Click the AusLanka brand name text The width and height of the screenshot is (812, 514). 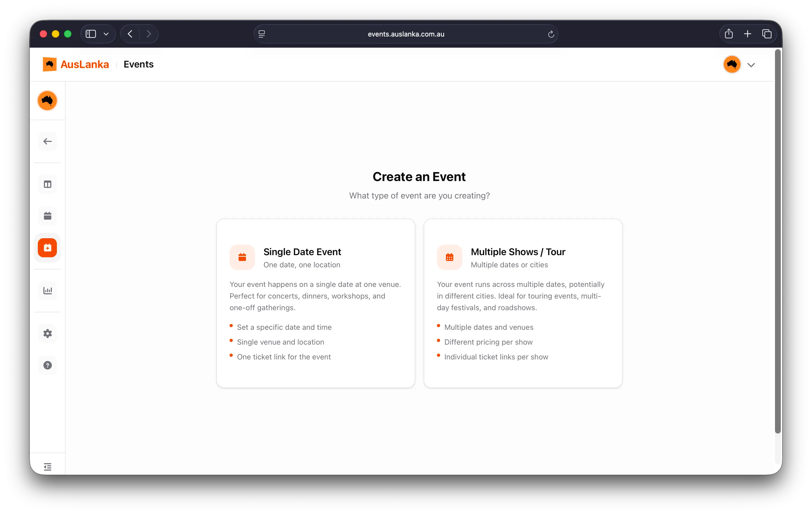point(85,64)
